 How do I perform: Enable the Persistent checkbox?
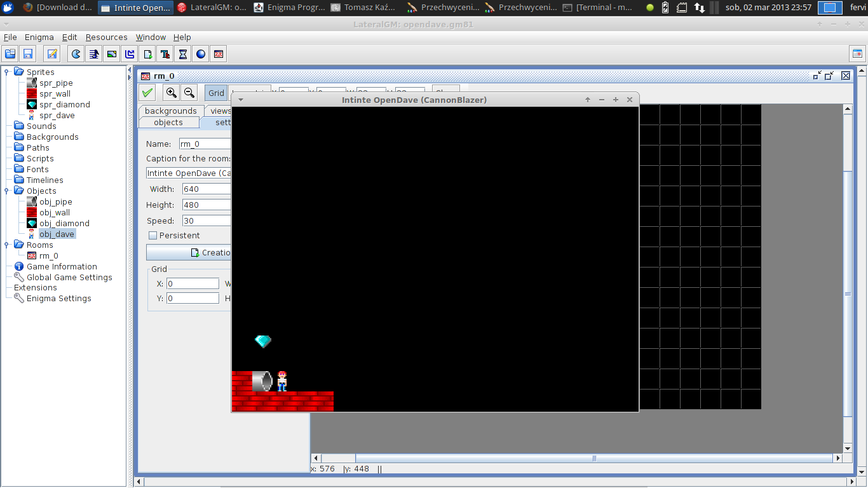153,236
